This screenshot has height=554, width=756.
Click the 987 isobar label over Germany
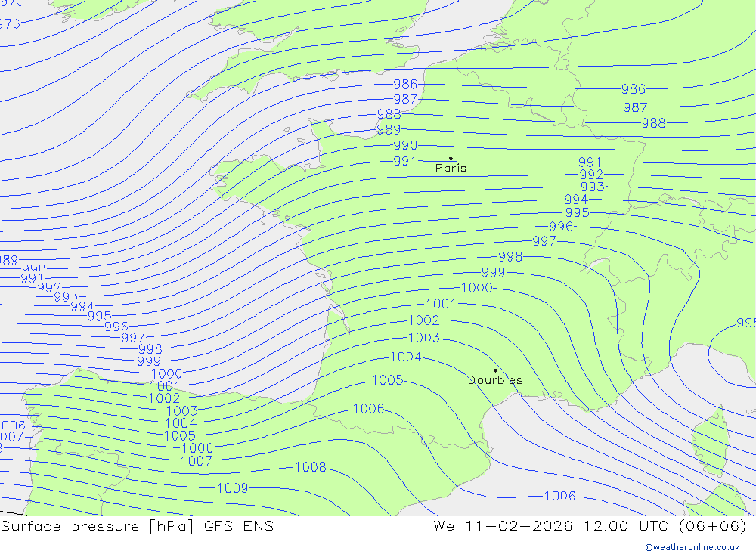coord(634,107)
